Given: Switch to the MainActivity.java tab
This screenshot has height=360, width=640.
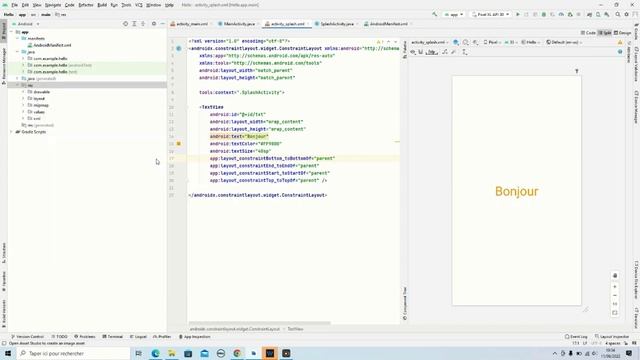Looking at the screenshot, I should (239, 24).
